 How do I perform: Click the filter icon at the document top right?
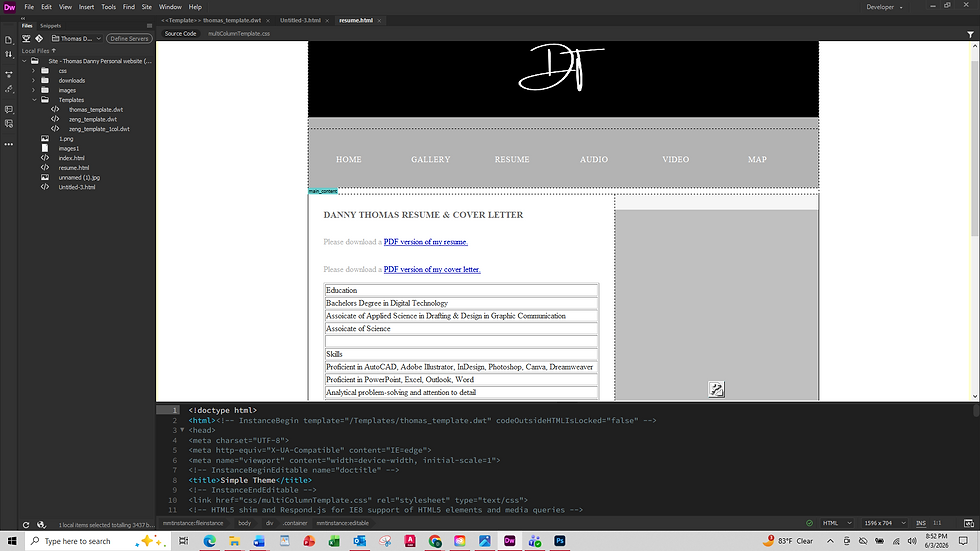coord(971,34)
